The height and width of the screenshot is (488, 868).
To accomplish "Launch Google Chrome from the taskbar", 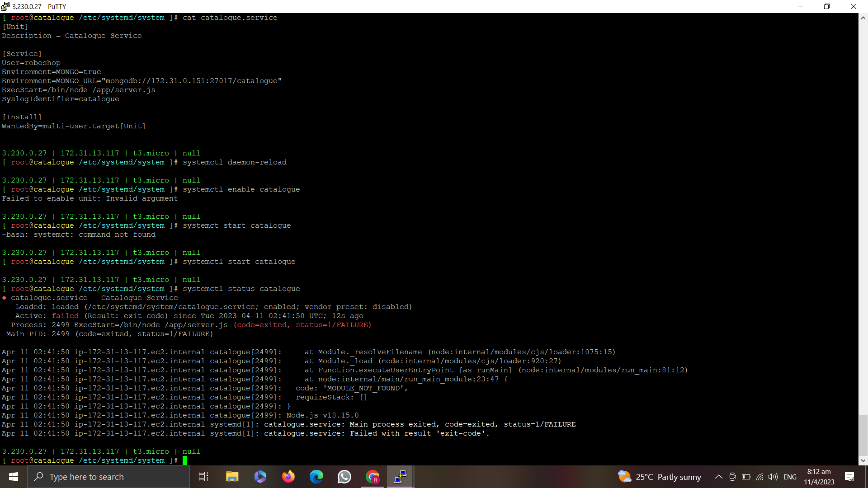I will [x=372, y=476].
